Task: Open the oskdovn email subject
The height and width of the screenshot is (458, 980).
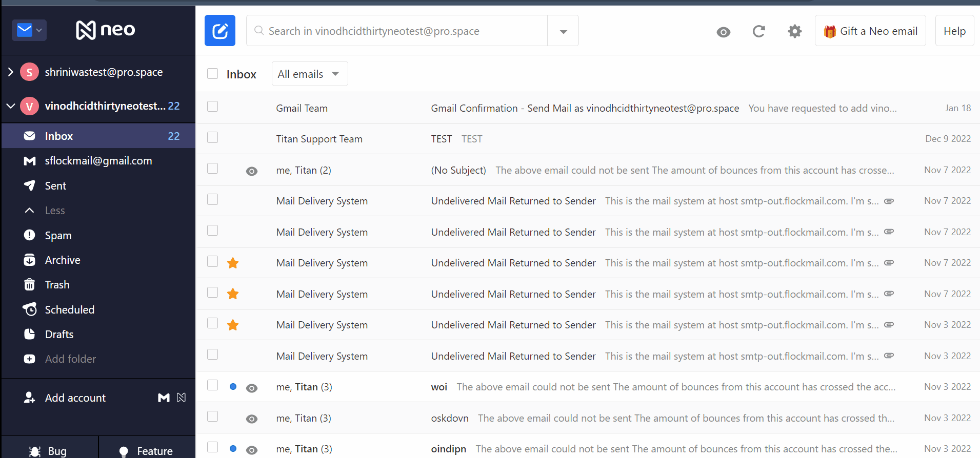Action: [449, 418]
